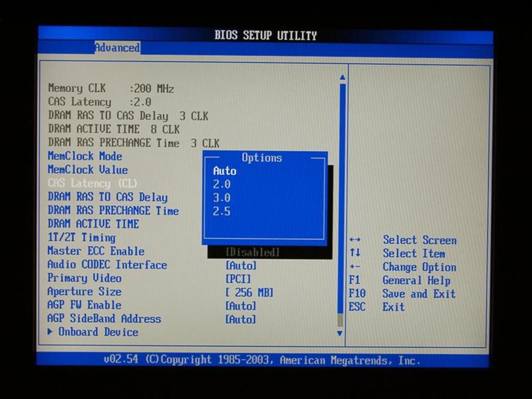Viewport: 532px width, 399px height.
Task: Open the [256 MB] Aperture Size value
Action: [x=249, y=293]
